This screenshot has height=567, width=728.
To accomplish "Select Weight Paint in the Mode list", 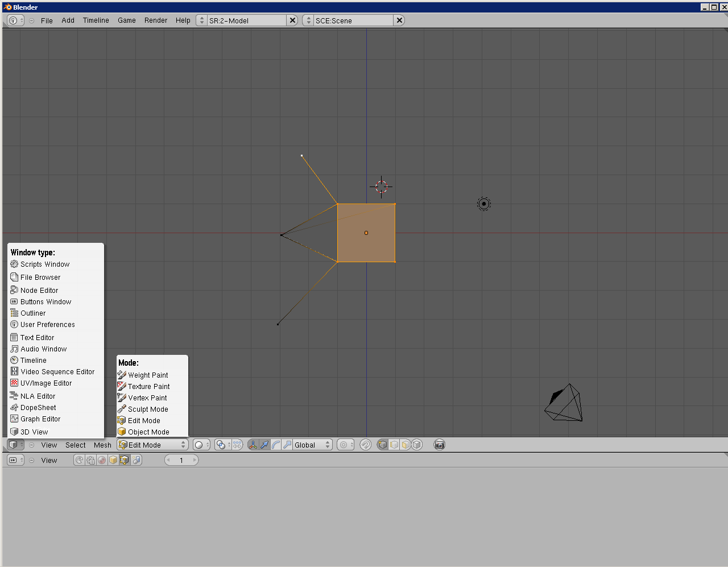I will coord(152,375).
